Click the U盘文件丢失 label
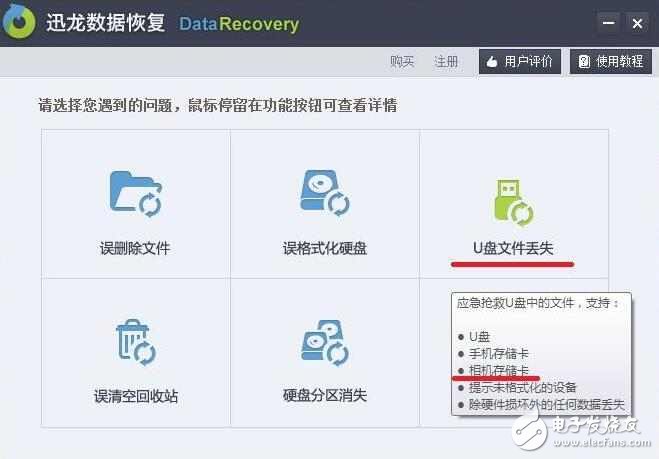The width and height of the screenshot is (659, 459). (513, 248)
